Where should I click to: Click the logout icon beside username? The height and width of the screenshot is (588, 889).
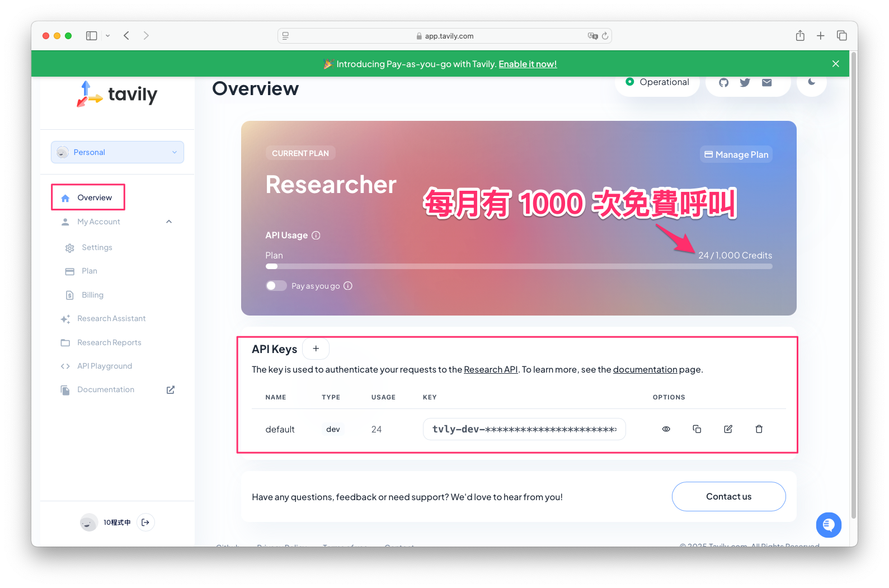(x=145, y=523)
